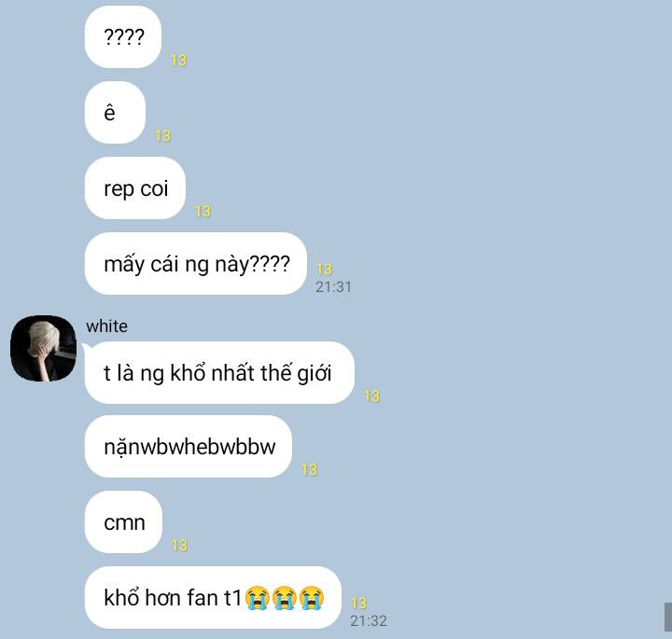Select "t là ng khổ nhất thế giới" message
The width and height of the screenshot is (672, 639).
[x=219, y=372]
